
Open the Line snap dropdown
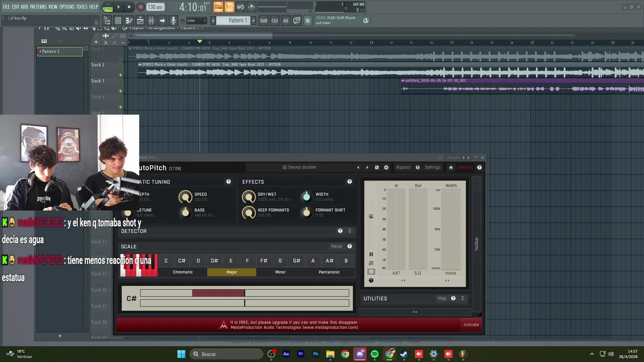point(196,21)
